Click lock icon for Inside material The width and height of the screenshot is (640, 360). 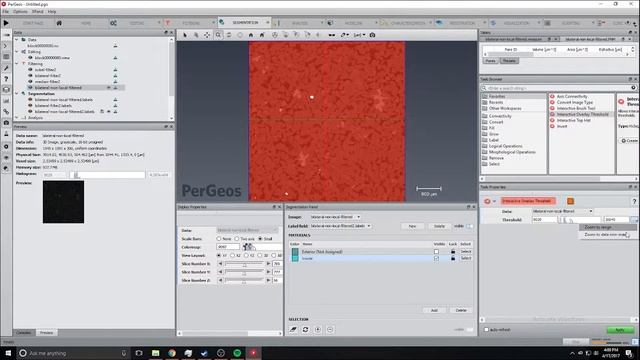click(453, 258)
